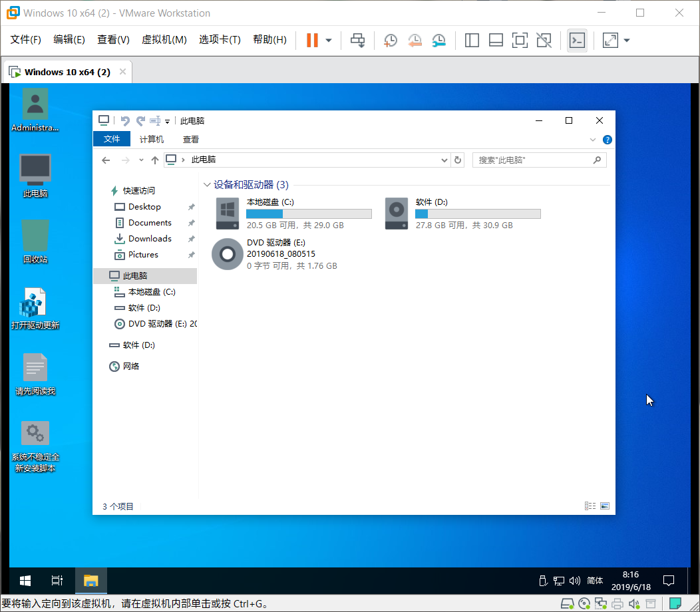The width and height of the screenshot is (700, 612).
Task: Take a snapshot of this virtual machine
Action: pos(391,40)
